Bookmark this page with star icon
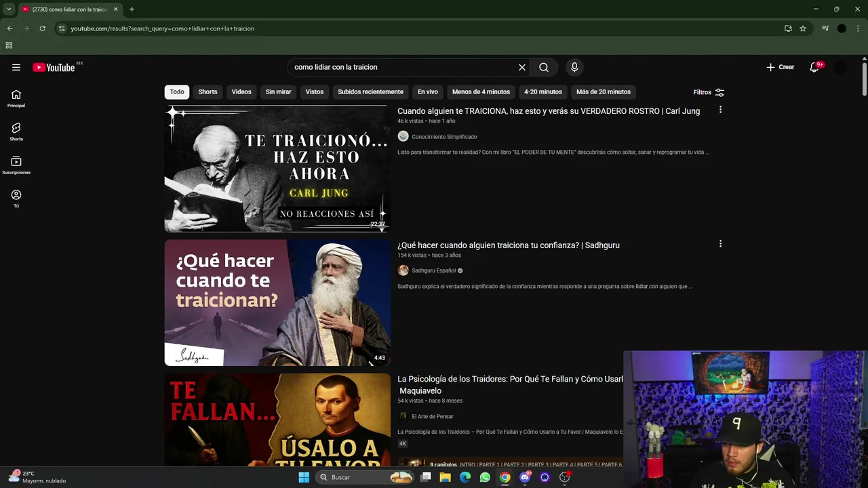 click(x=803, y=28)
